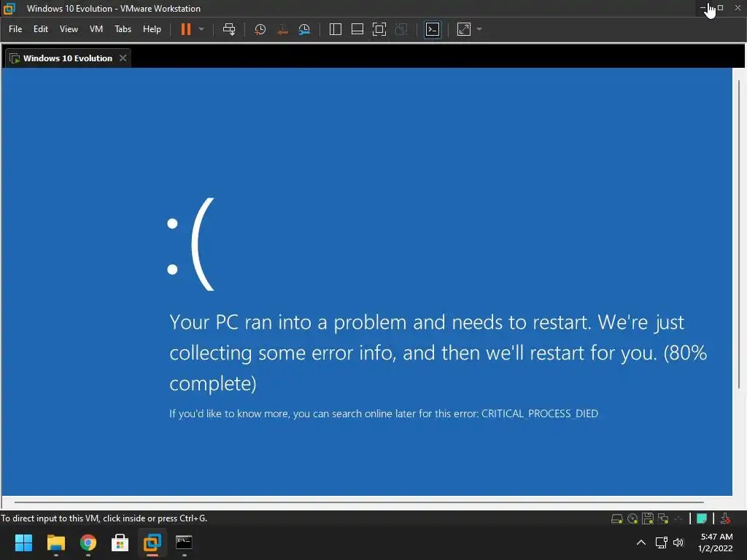Click the dimmed USB device status icon
Image resolution: width=747 pixels, height=560 pixels.
click(x=678, y=518)
